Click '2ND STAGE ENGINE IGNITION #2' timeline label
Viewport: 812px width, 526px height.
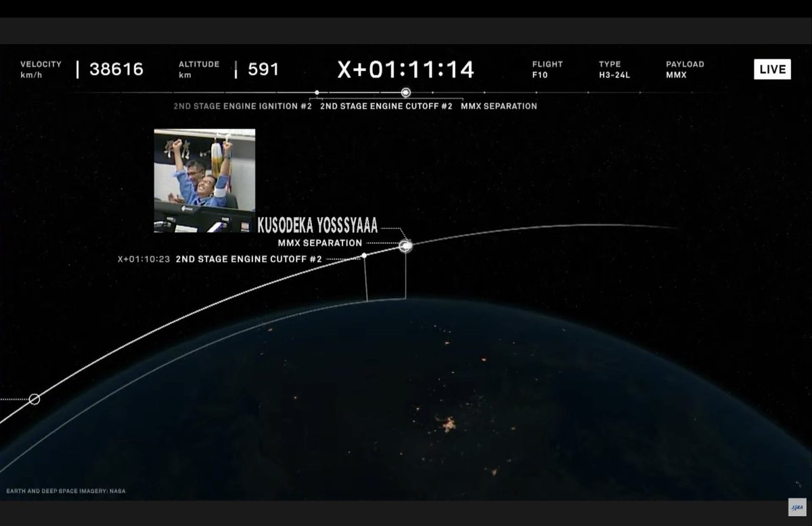(x=243, y=106)
